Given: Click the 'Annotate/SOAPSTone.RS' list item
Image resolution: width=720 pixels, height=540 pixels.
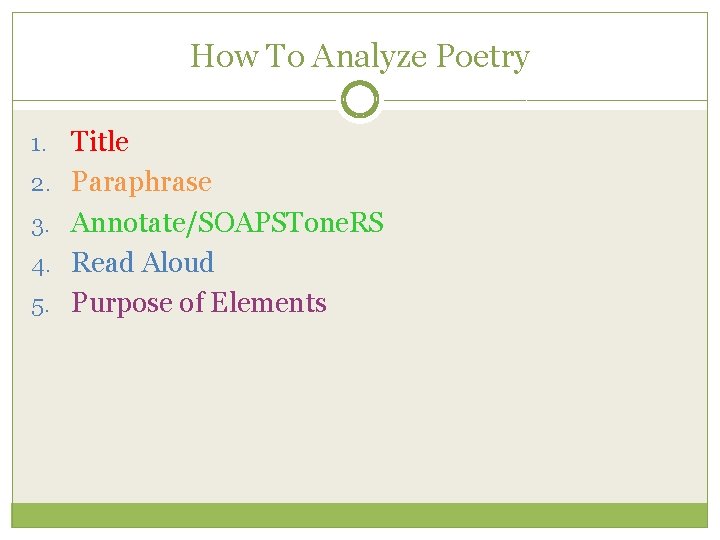Looking at the screenshot, I should click(227, 222).
